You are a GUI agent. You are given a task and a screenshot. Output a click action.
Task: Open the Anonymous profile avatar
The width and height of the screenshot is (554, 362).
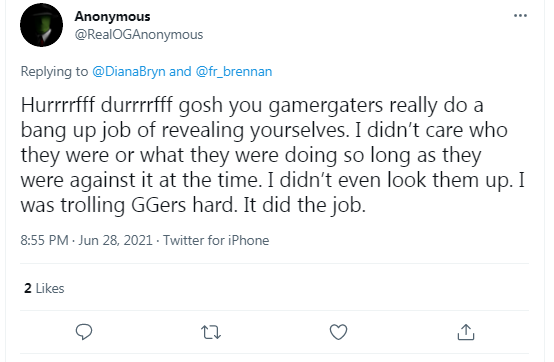[x=41, y=25]
